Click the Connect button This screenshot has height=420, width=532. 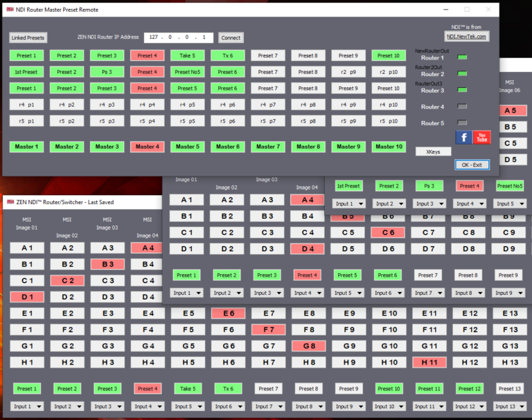[x=231, y=37]
